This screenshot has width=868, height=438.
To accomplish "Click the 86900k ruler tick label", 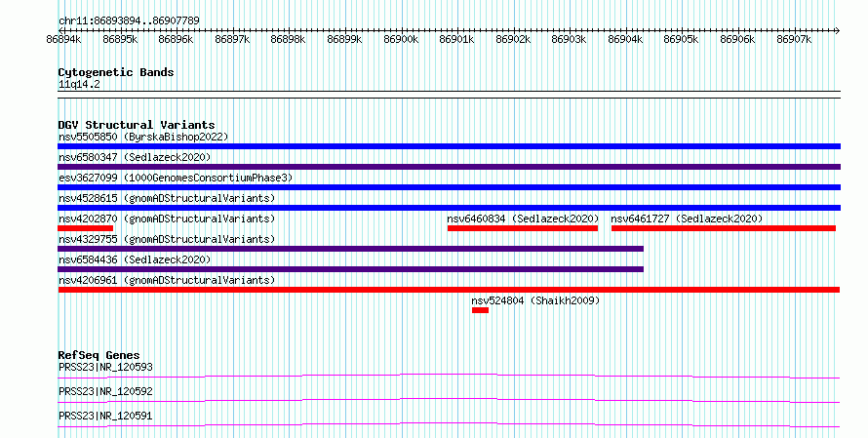I will 401,39.
